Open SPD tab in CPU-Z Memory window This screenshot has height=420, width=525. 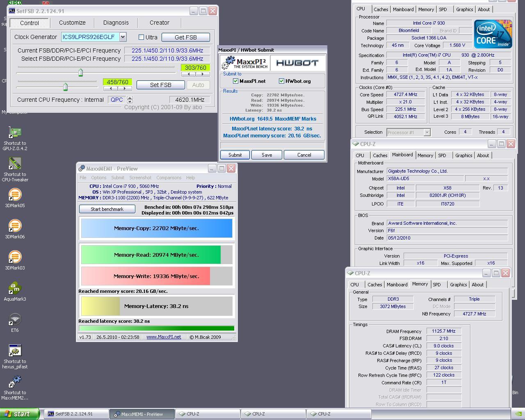[x=437, y=285]
